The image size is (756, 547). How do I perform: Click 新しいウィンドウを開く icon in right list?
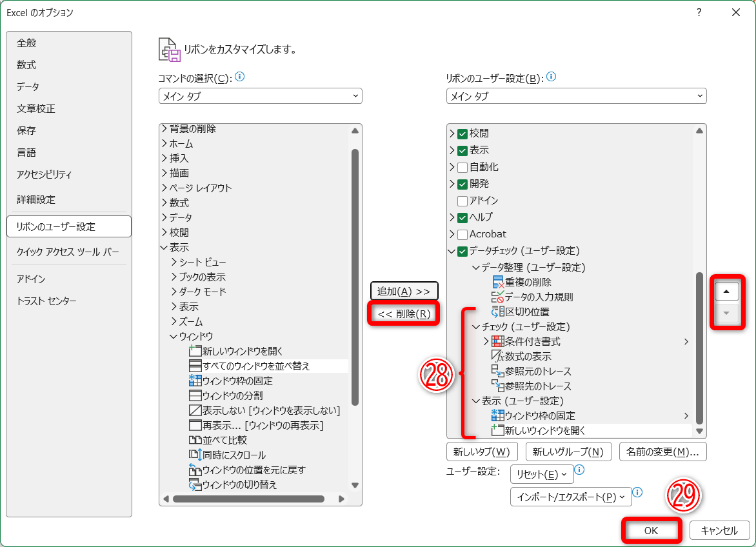click(497, 430)
